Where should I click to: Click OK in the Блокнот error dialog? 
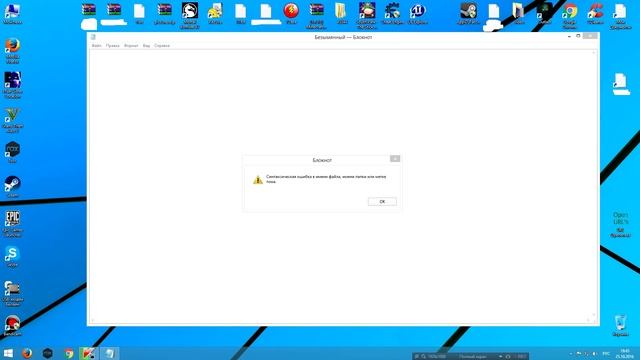tap(382, 202)
